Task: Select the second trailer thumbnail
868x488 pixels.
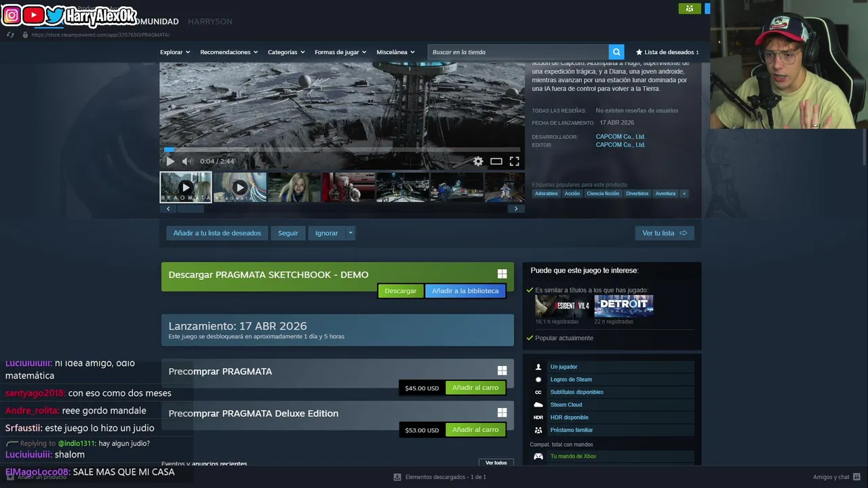Action: [x=240, y=187]
